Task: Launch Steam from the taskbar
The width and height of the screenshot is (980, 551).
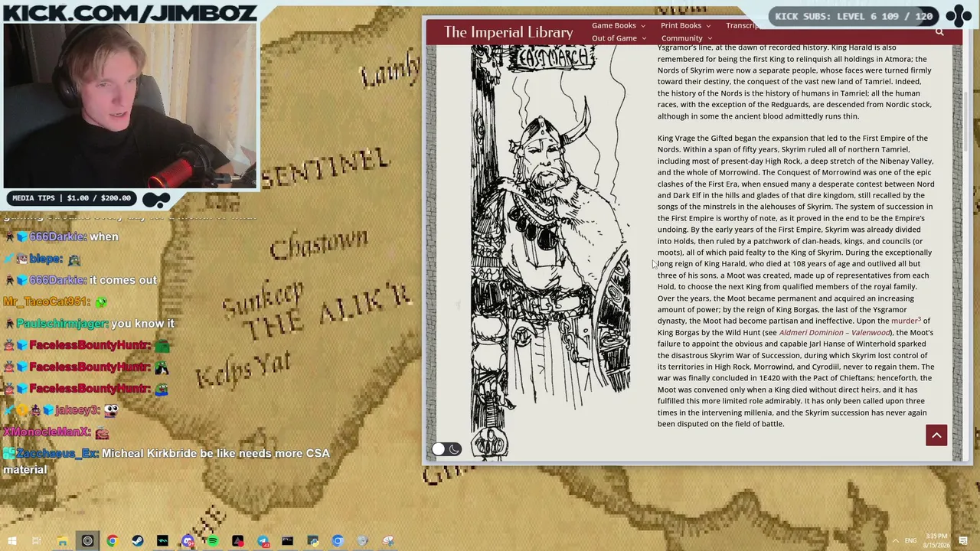Action: 138,541
